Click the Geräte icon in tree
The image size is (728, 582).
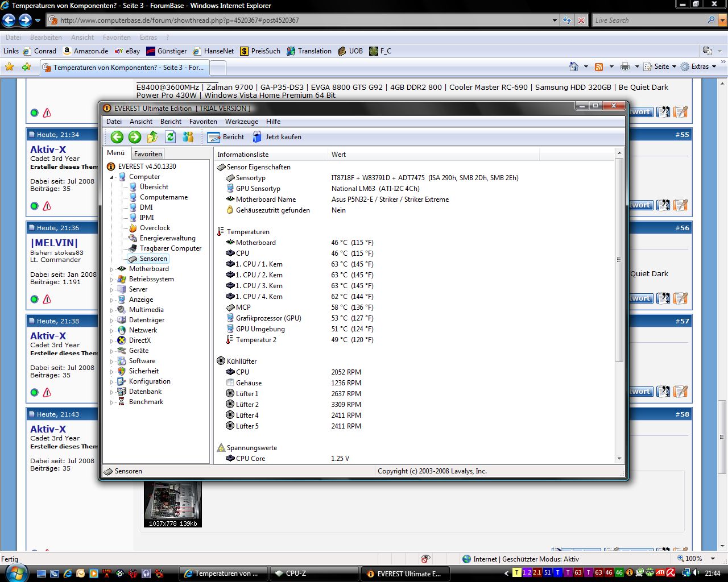click(x=121, y=351)
